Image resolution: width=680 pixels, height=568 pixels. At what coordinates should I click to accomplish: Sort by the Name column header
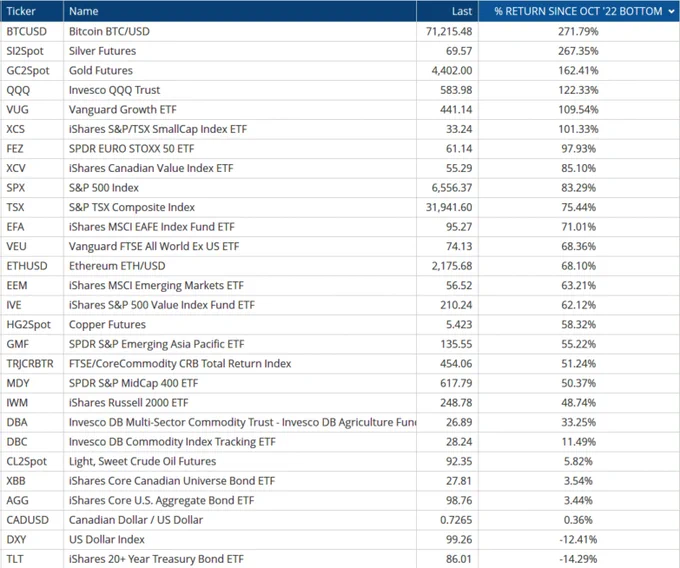point(240,11)
